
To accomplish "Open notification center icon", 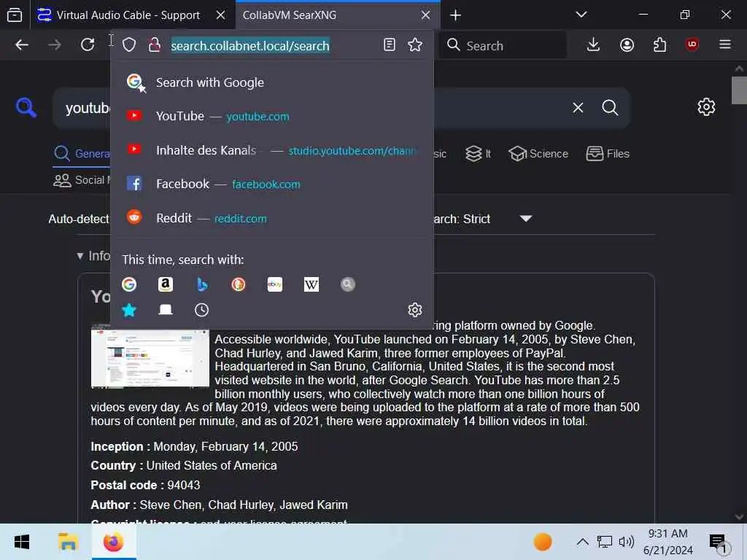I will (x=719, y=542).
